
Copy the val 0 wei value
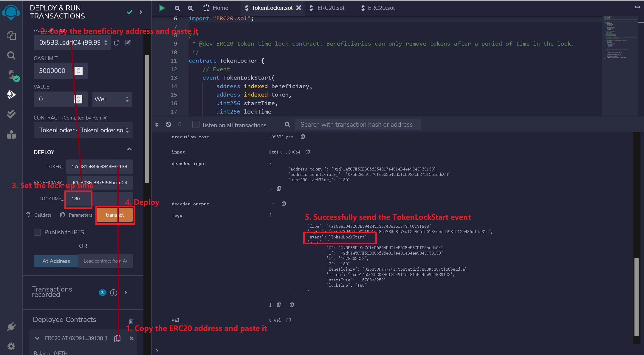tap(289, 320)
